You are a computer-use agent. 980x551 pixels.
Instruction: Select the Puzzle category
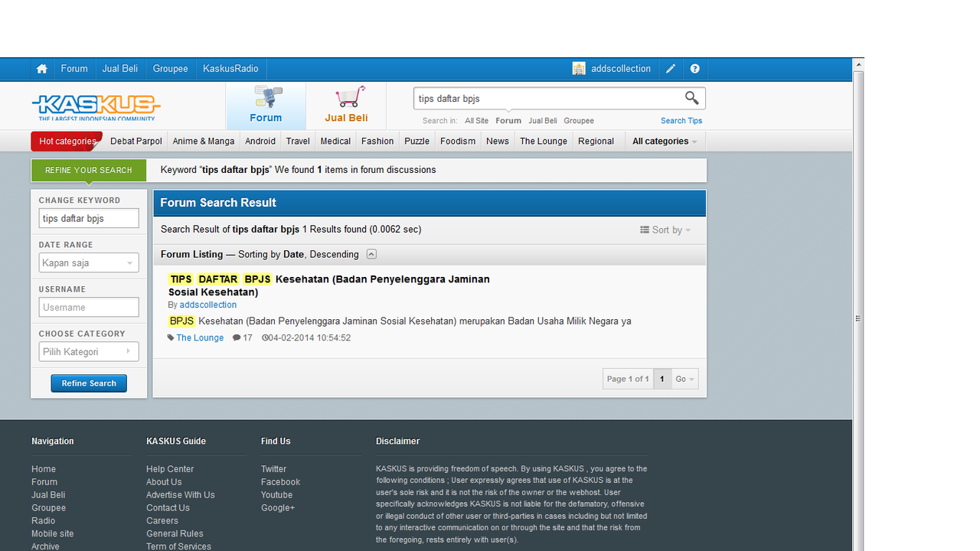pos(417,141)
